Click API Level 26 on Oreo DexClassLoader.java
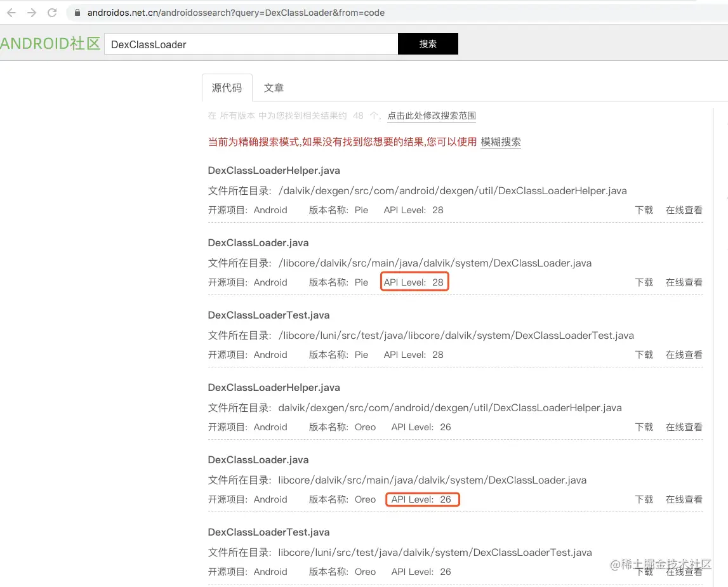The image size is (728, 587). tap(421, 499)
